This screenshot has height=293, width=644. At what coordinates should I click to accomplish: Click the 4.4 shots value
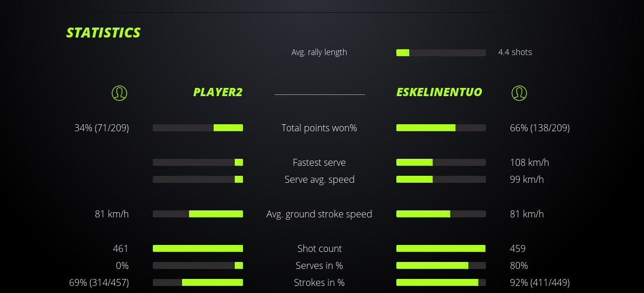(515, 52)
